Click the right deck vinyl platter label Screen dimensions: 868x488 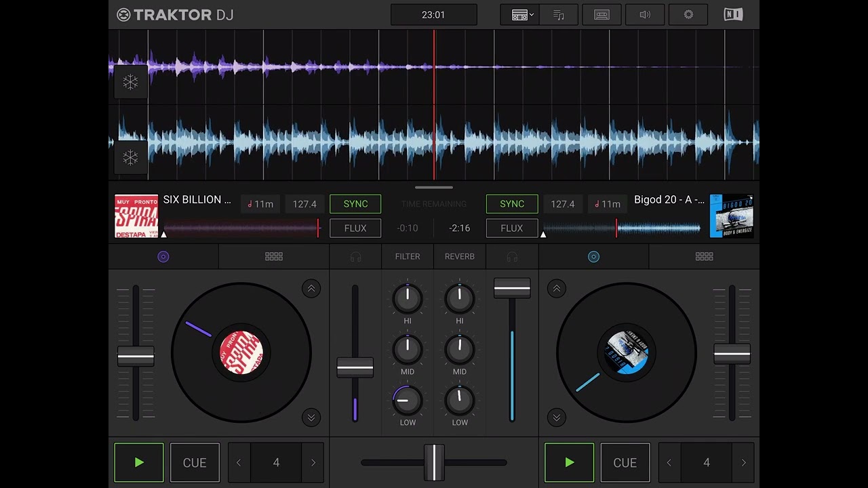627,352
